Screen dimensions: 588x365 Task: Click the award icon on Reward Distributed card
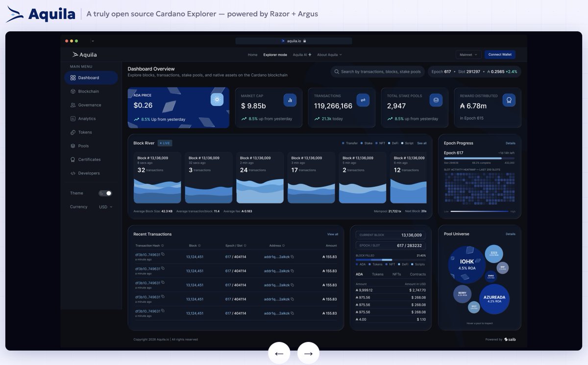[509, 100]
